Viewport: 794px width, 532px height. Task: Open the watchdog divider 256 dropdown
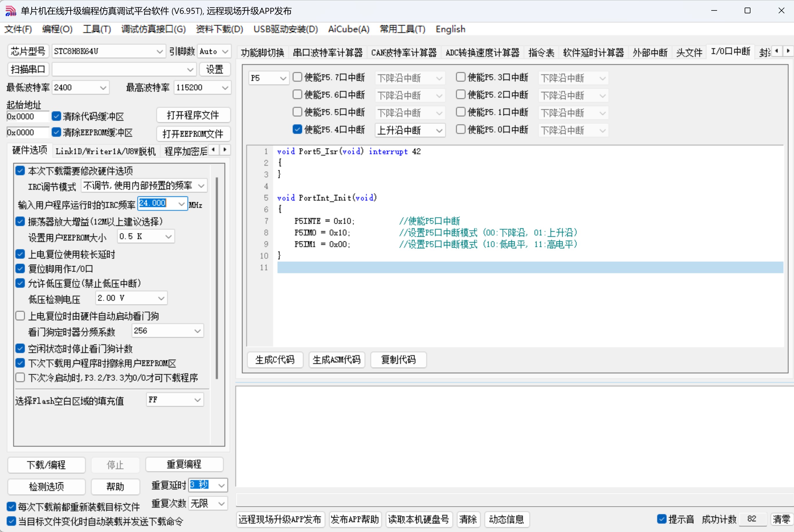click(168, 331)
